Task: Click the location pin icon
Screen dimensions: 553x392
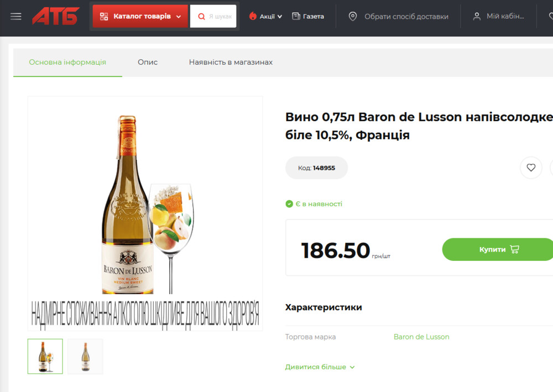Action: [353, 16]
